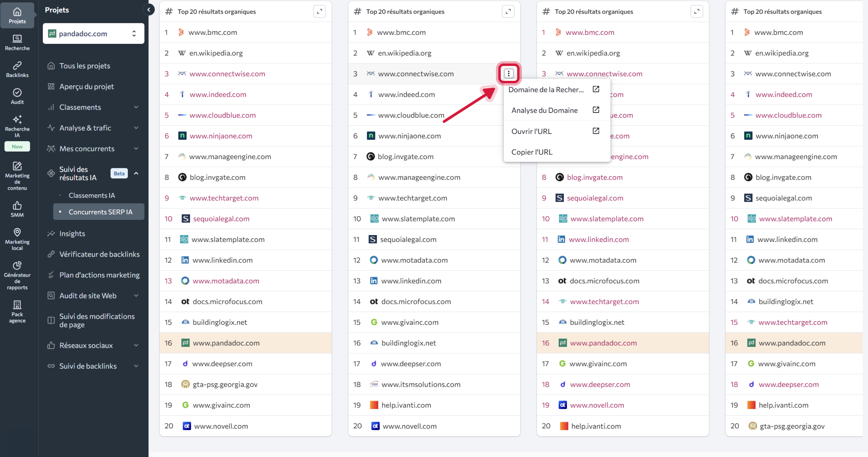Expand the Mes concurrents chevron

(x=136, y=149)
